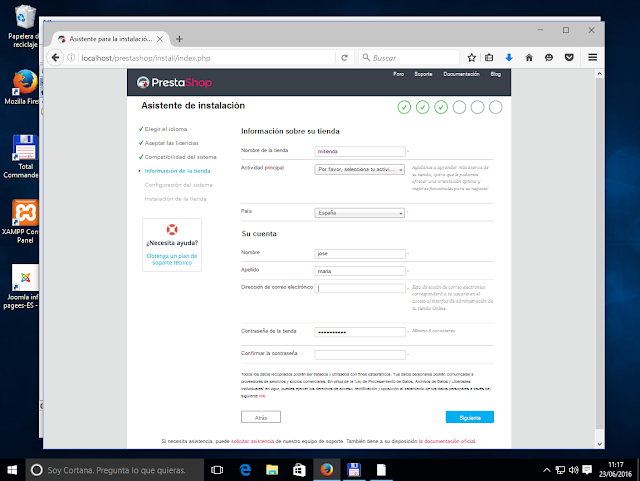Bookmark this page with star icon
The height and width of the screenshot is (481, 640).
point(471,58)
